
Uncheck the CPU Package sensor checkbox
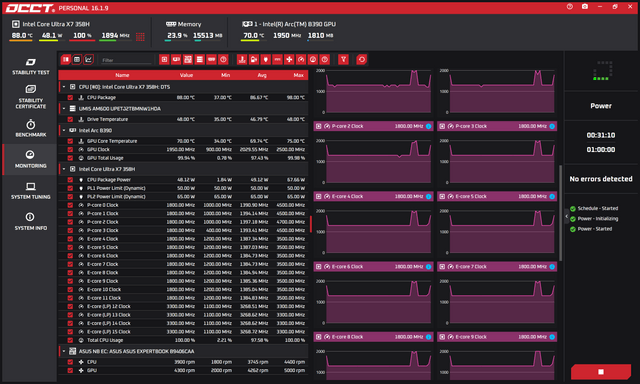coord(70,98)
